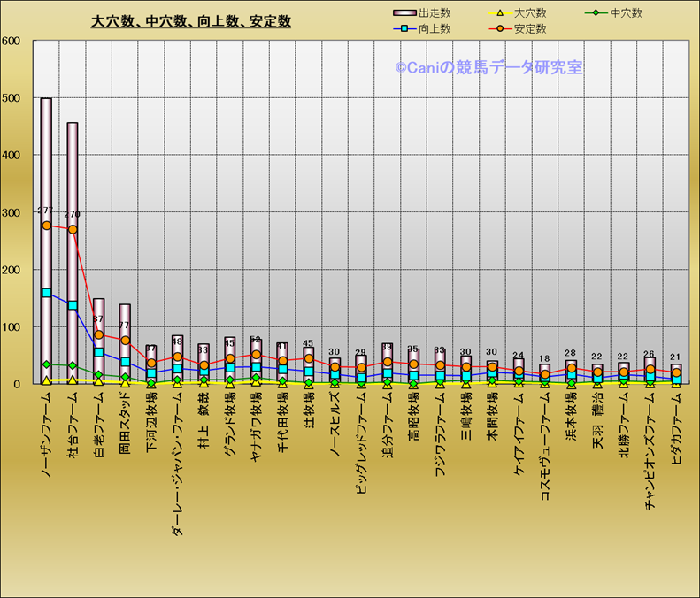700x598 pixels.
Task: Select the orange 安定数 marker for ノーザンファーム
Action: 46,226
